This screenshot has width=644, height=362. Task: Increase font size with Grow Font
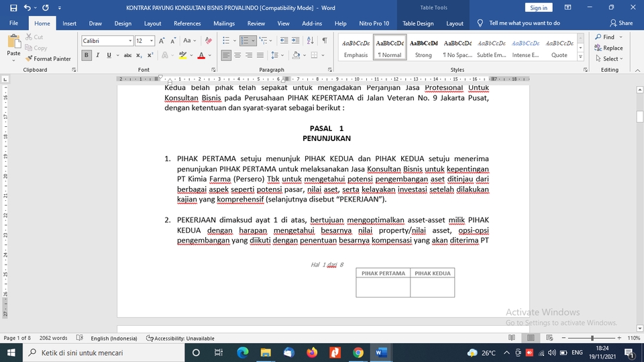[162, 41]
